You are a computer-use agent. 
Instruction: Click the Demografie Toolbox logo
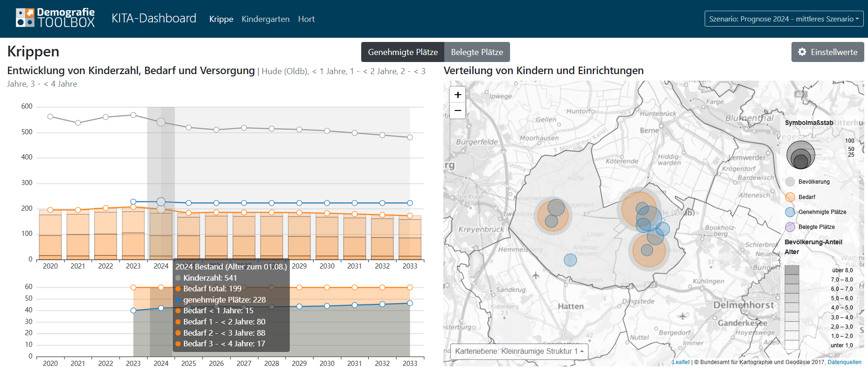click(55, 18)
